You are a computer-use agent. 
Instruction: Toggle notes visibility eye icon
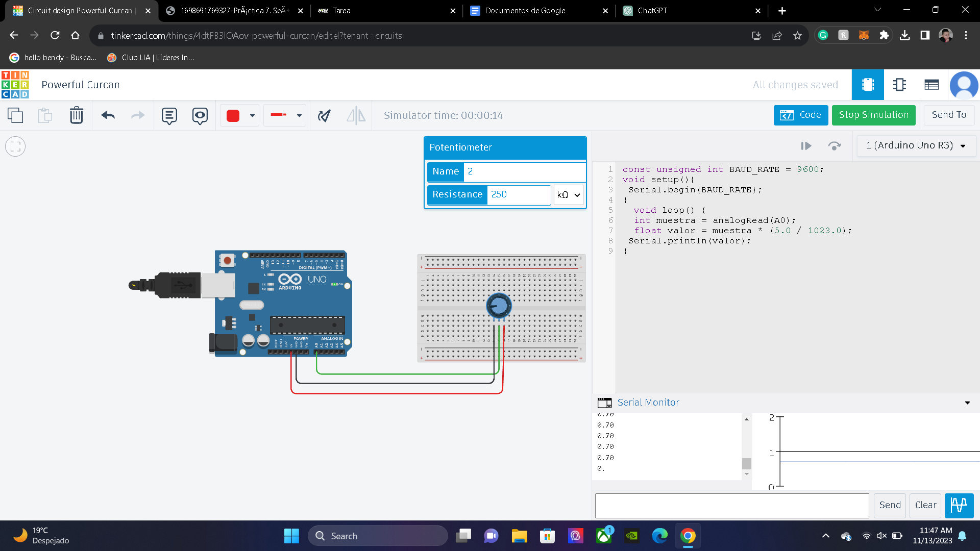(x=200, y=115)
